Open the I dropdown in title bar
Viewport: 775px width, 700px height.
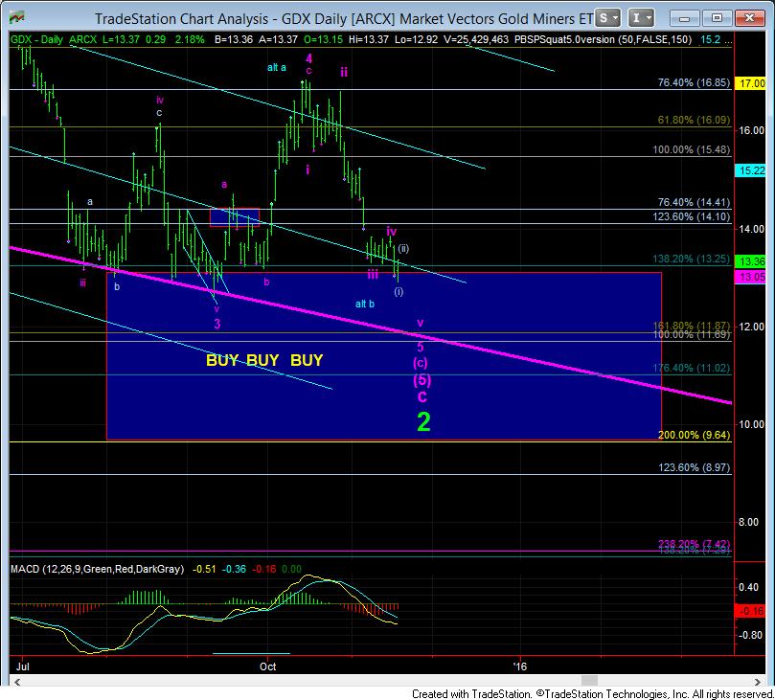pos(641,19)
